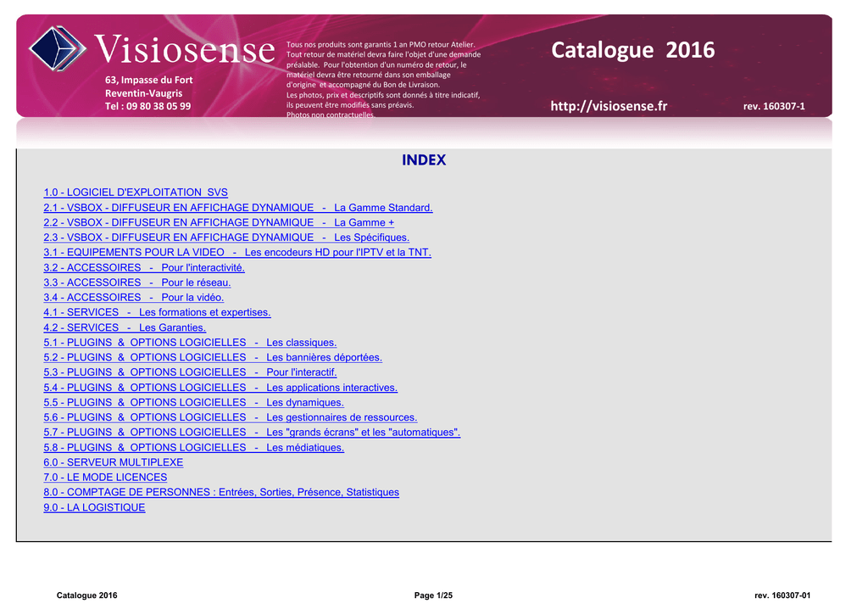Open 3.1 Equipements pour la video link
Screen dimensions: 868x615
[x=237, y=253]
